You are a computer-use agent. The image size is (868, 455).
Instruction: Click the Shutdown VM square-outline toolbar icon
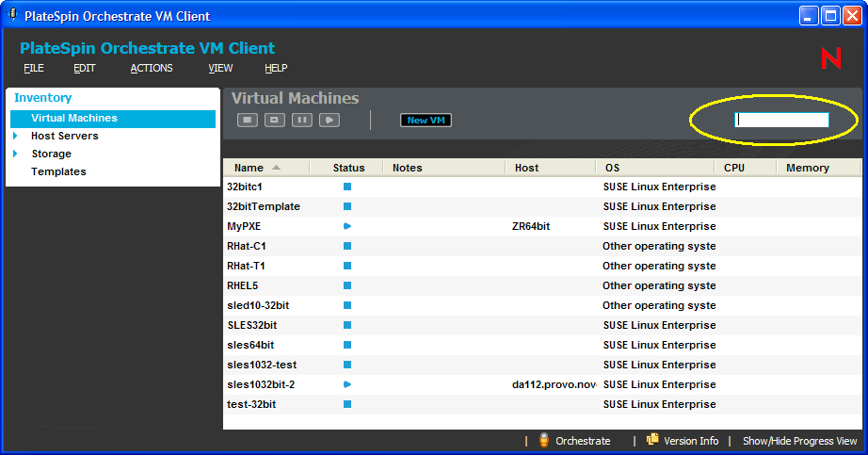275,120
